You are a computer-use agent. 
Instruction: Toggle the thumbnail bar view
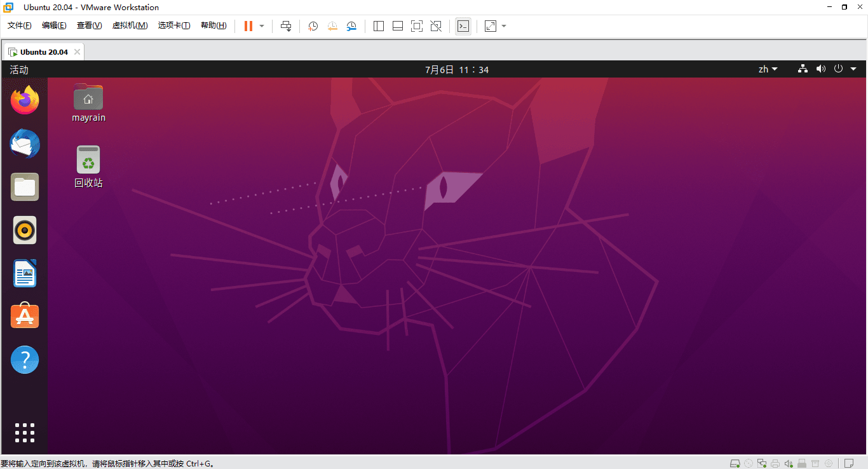point(398,26)
